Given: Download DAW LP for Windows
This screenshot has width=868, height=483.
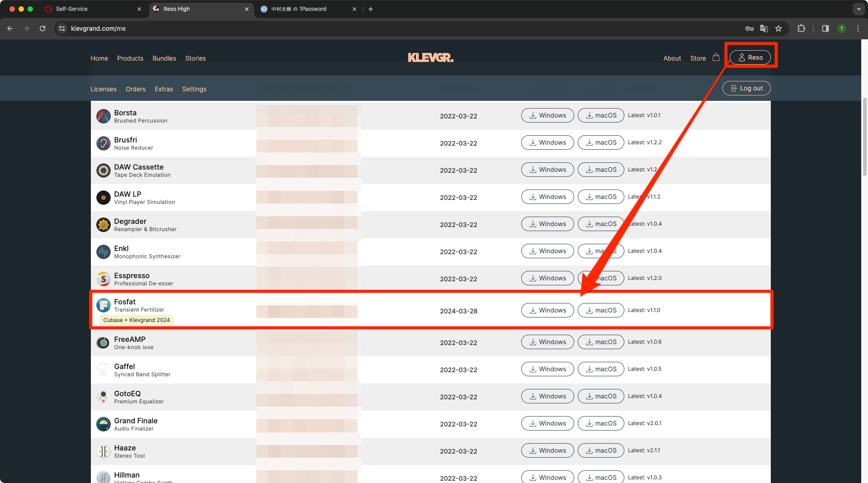Looking at the screenshot, I should [x=547, y=197].
